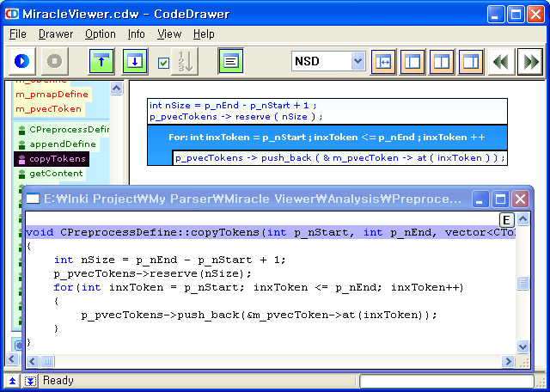Open the Option menu
Screen dimensions: 550x392
[x=101, y=34]
